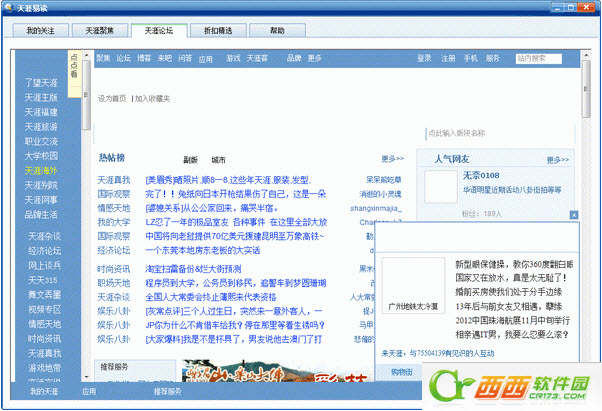Click 无奈0108 avatar thumbnail

(441, 187)
